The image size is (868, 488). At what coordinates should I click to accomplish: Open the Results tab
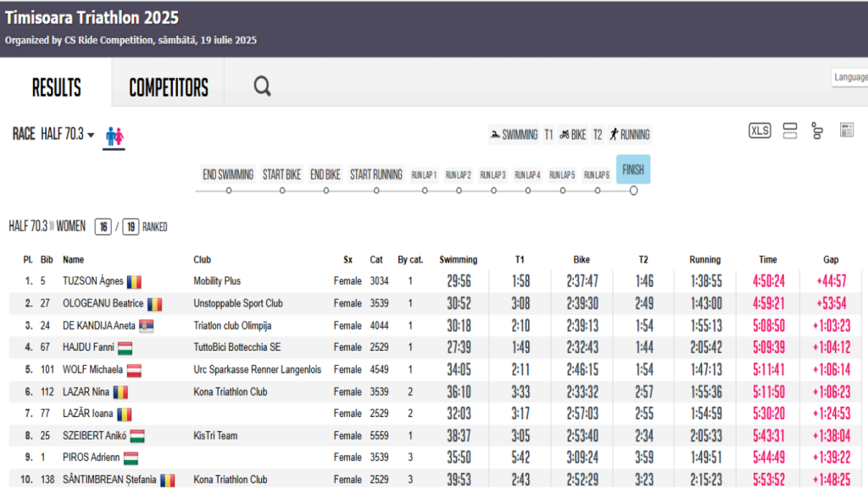[56, 87]
